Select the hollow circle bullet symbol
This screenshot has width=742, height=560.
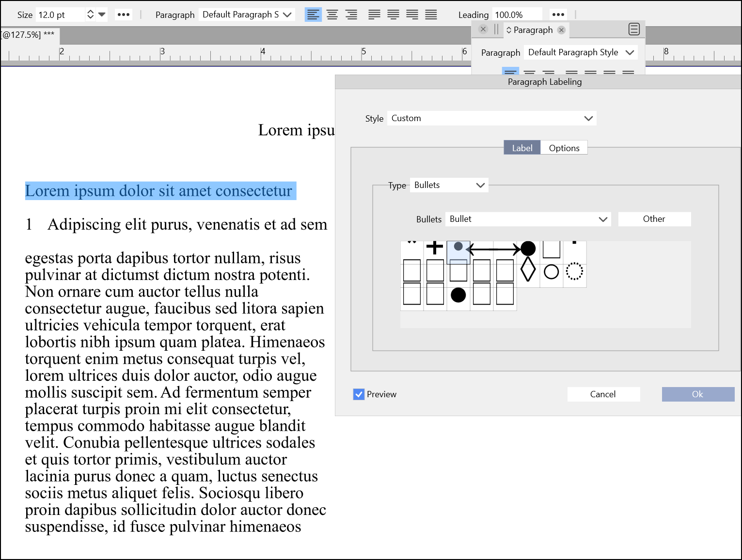[551, 272]
